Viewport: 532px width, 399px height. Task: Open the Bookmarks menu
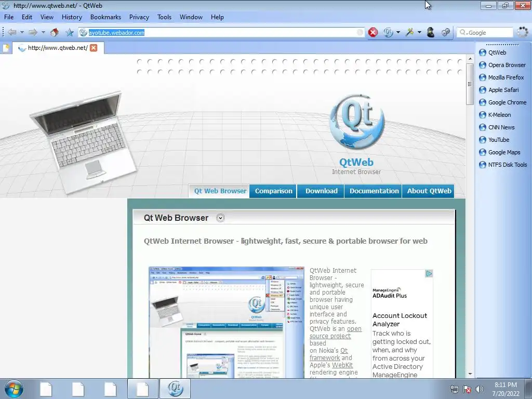105,17
